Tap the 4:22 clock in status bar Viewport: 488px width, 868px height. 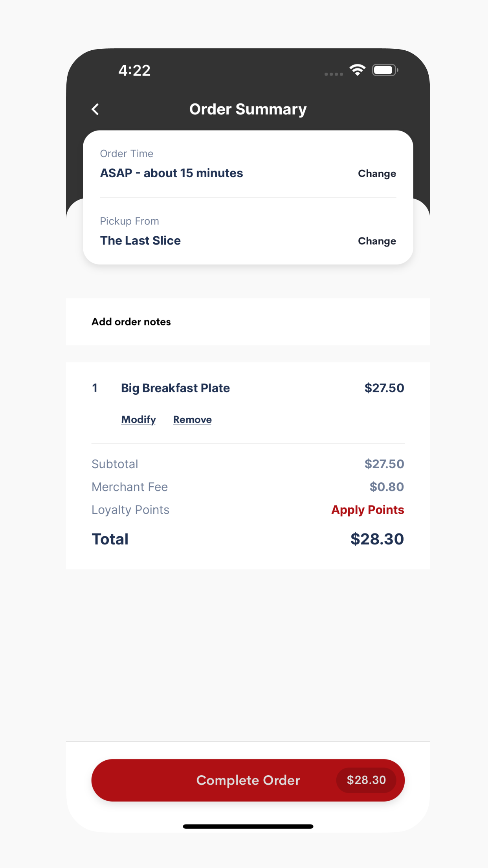coord(134,71)
